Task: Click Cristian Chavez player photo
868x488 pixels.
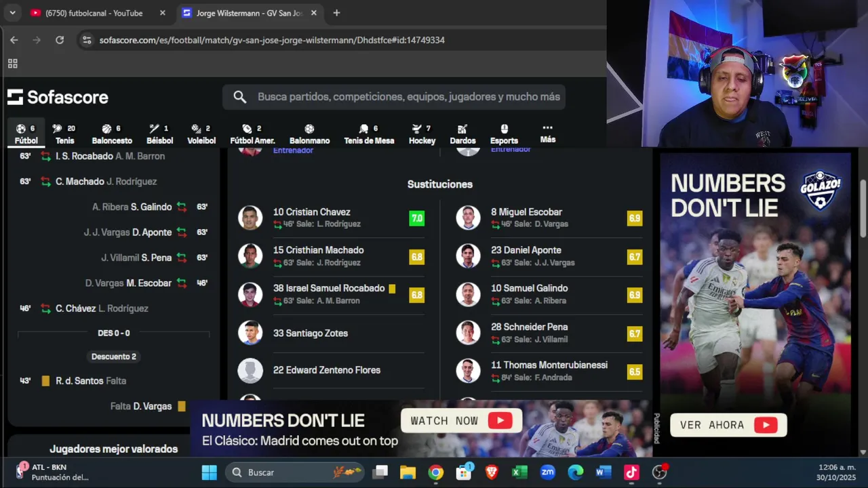Action: (250, 218)
